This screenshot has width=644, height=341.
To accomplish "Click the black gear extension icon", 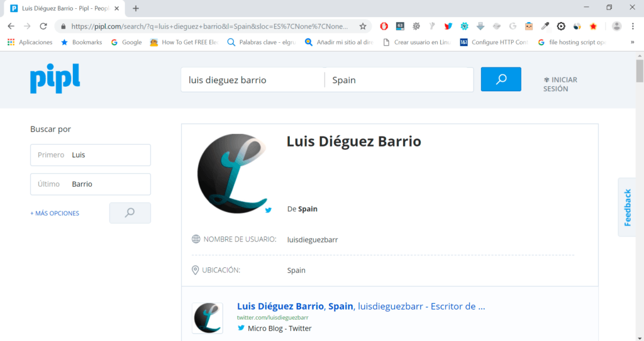I will point(561,26).
